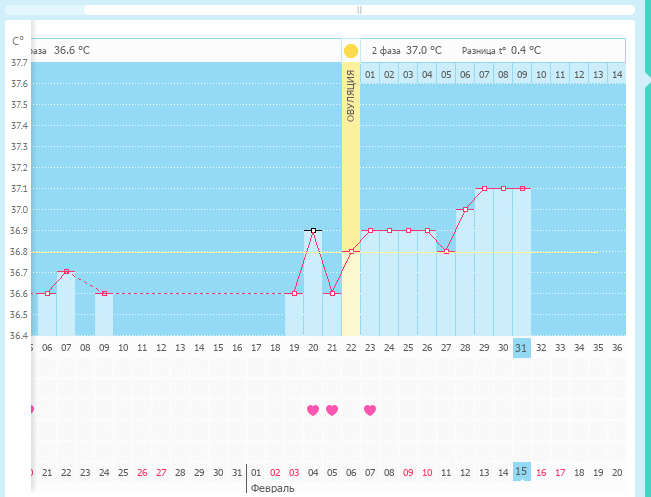651x497 pixels.
Task: Select second phase day 14 header cell
Action: click(x=616, y=75)
